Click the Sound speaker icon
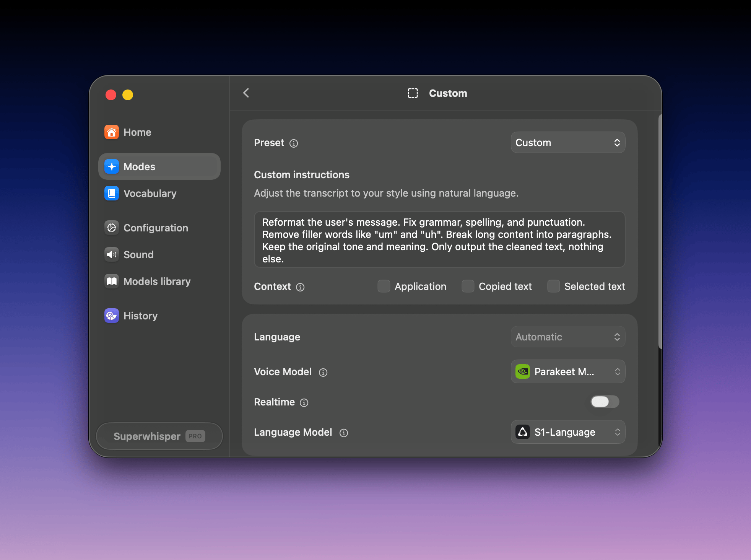Screen dimensions: 751x560 (112, 255)
